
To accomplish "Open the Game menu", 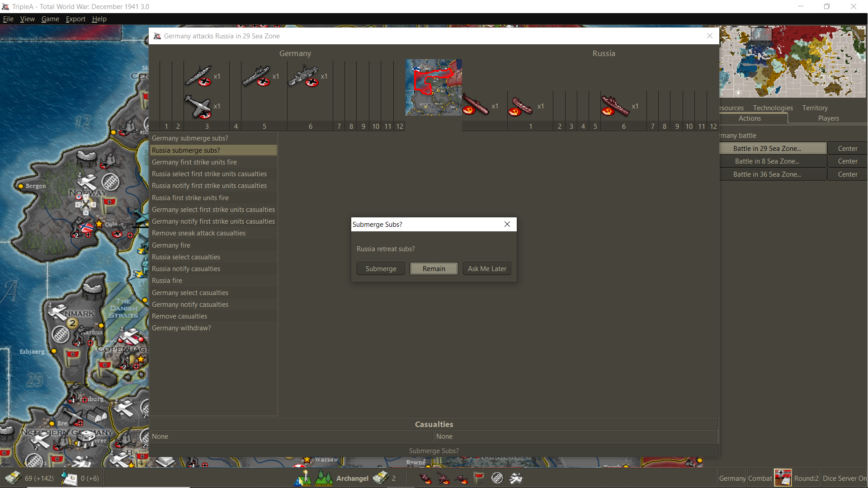I will pyautogui.click(x=50, y=19).
